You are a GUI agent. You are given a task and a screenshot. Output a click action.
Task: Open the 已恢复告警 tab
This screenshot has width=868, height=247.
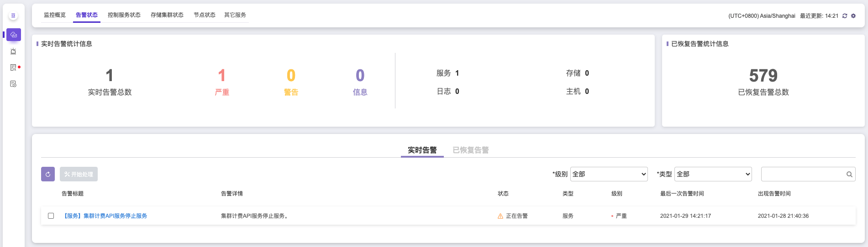coord(471,150)
